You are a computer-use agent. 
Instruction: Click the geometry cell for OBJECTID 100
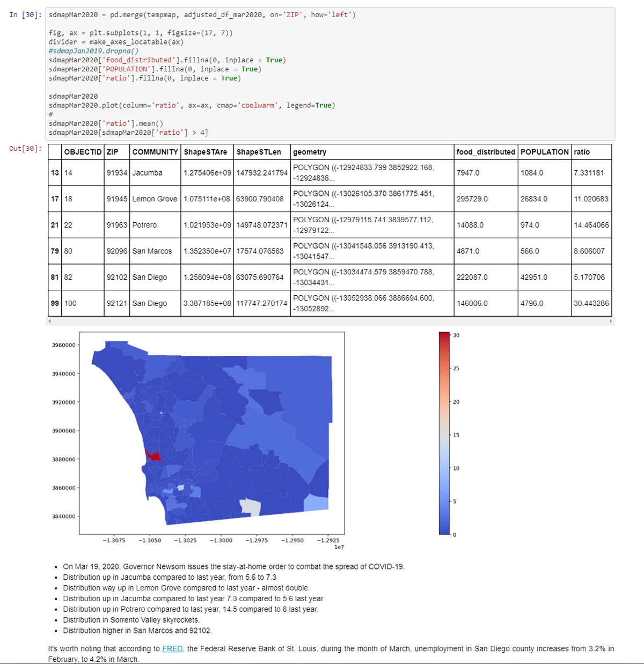372,303
